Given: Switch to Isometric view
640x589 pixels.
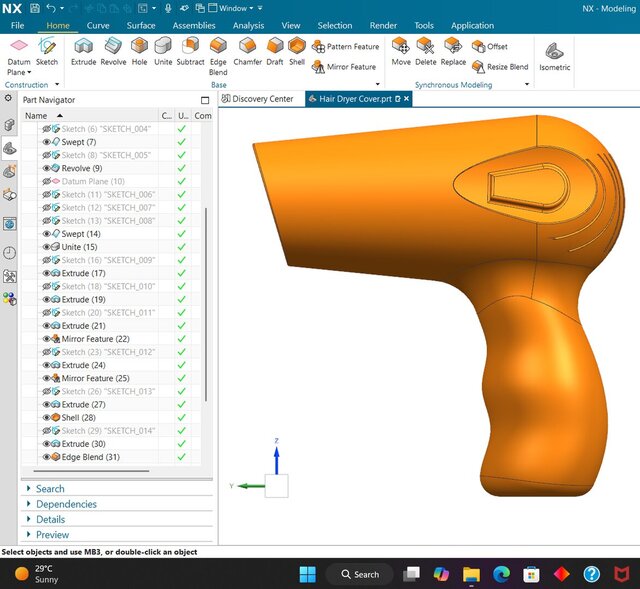Looking at the screenshot, I should click(554, 57).
